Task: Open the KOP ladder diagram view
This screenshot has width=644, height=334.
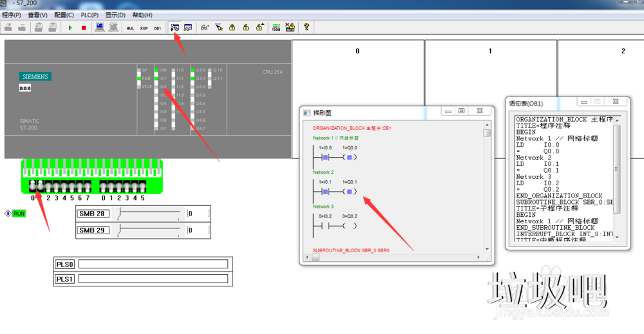Action: click(x=144, y=28)
